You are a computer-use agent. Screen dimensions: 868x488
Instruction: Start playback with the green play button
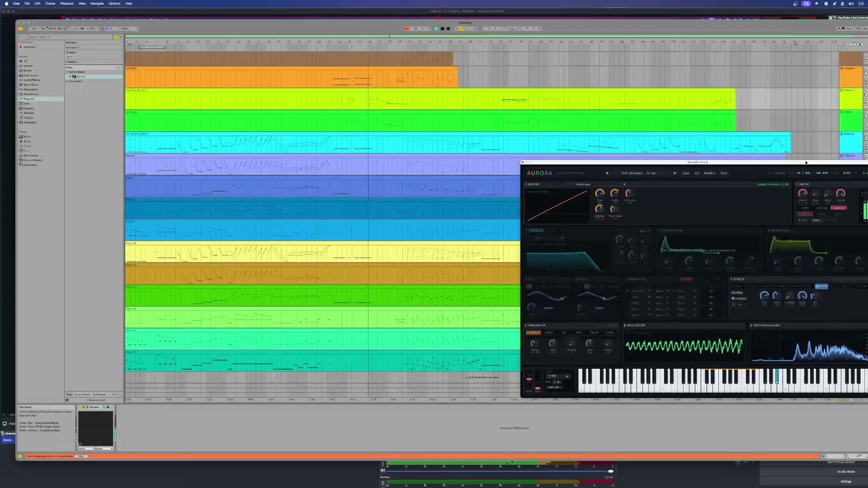click(436, 28)
